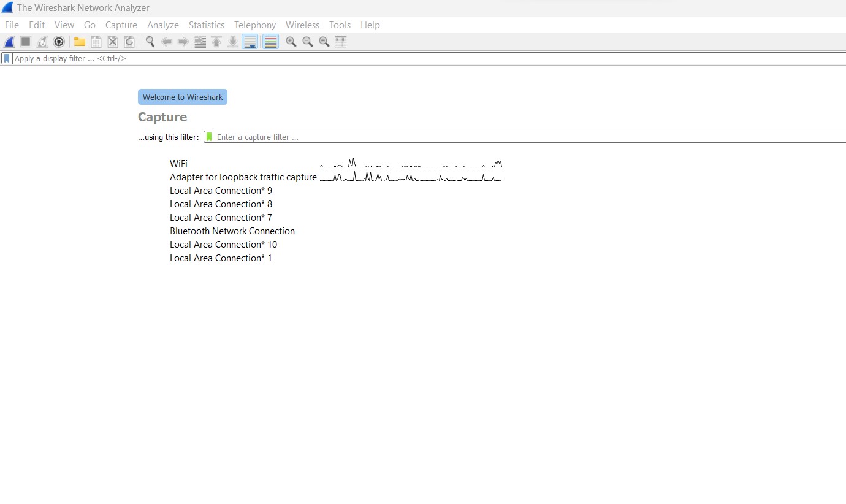The width and height of the screenshot is (846, 504).
Task: Open Capture options via the gear icon
Action: (58, 42)
